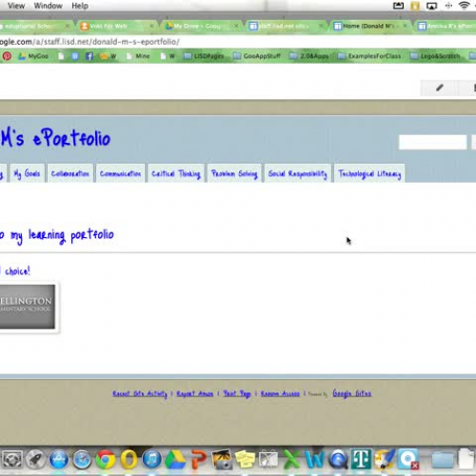Go to the My Goals page

tap(27, 173)
